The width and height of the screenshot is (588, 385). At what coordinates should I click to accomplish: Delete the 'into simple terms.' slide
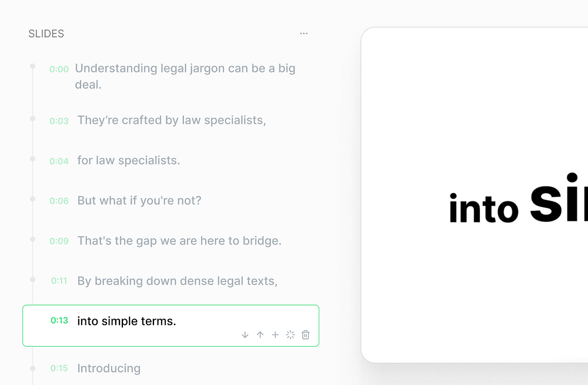click(306, 335)
